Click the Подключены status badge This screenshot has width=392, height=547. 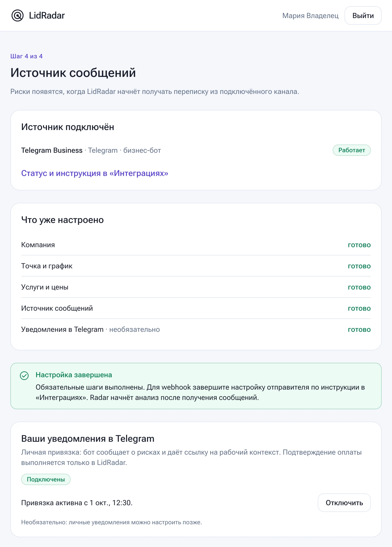coord(46,479)
